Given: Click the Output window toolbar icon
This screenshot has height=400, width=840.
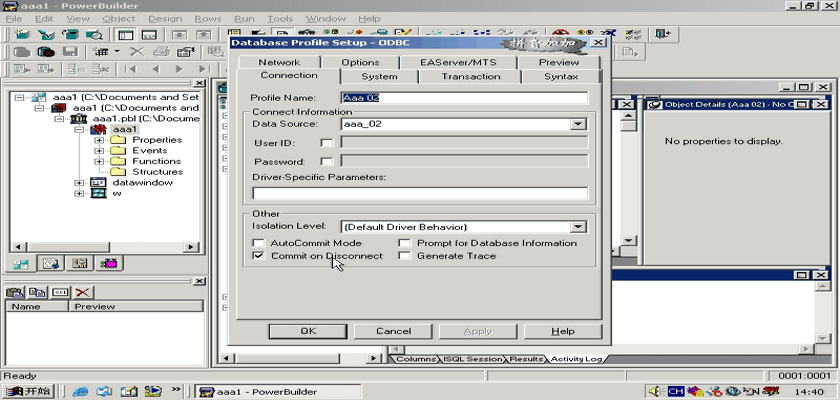Looking at the screenshot, I should [149, 35].
